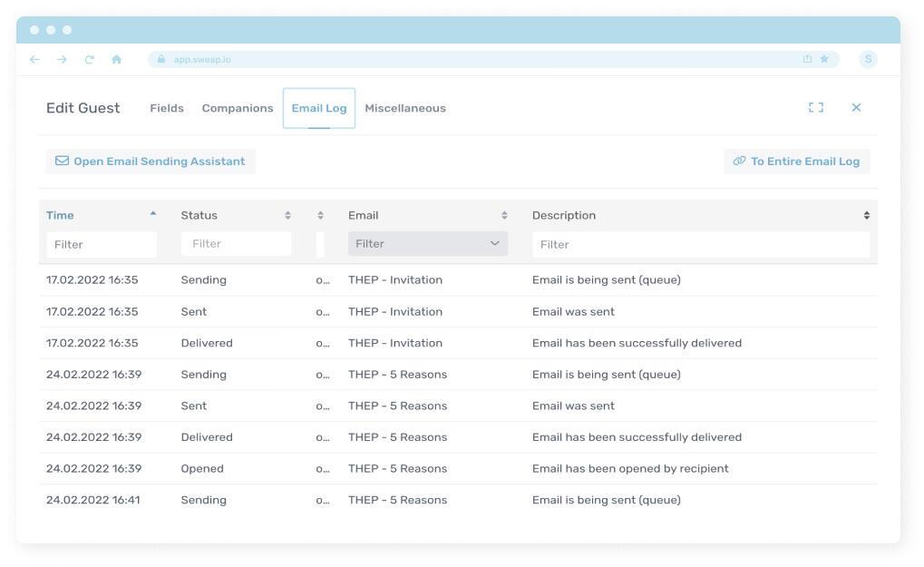This screenshot has width=924, height=567.
Task: Bookmark the page with the star icon
Action: [824, 60]
